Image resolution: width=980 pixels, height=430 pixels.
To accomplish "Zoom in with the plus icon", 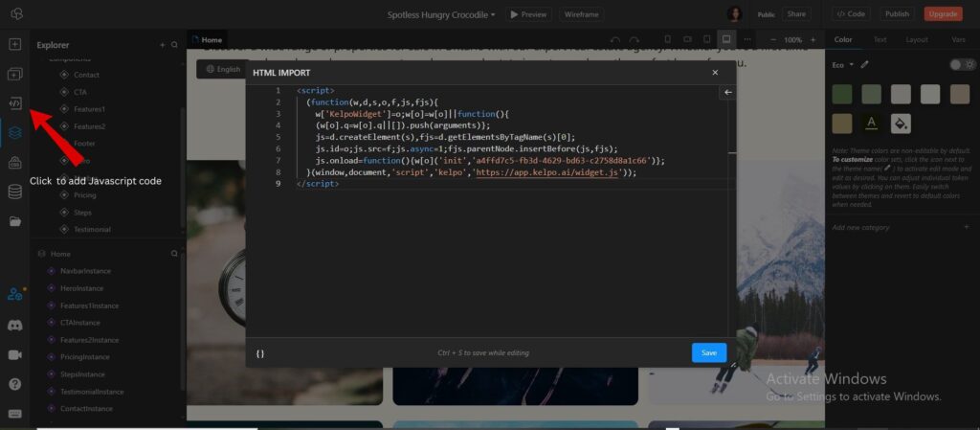I will (813, 39).
